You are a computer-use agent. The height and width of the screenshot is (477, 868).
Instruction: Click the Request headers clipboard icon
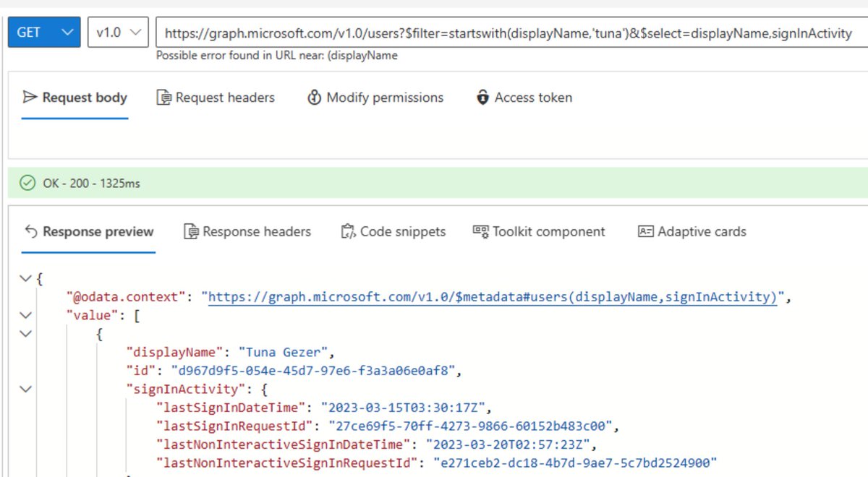(165, 97)
